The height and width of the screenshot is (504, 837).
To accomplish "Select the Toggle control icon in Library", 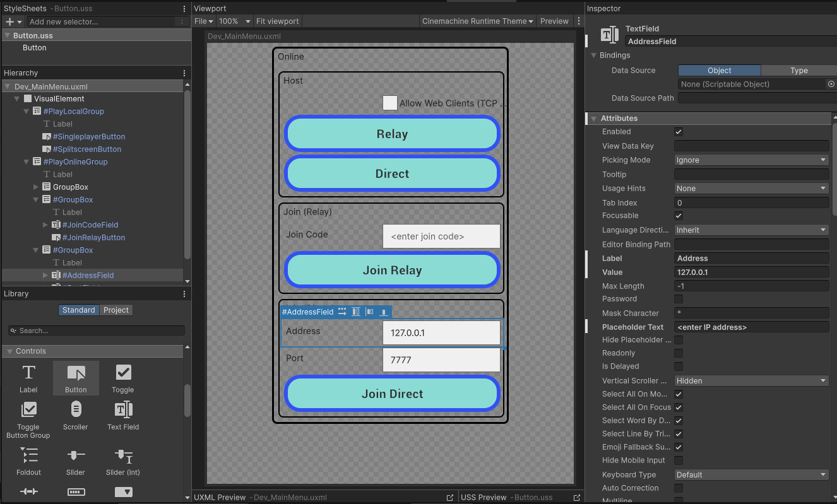I will point(123,372).
